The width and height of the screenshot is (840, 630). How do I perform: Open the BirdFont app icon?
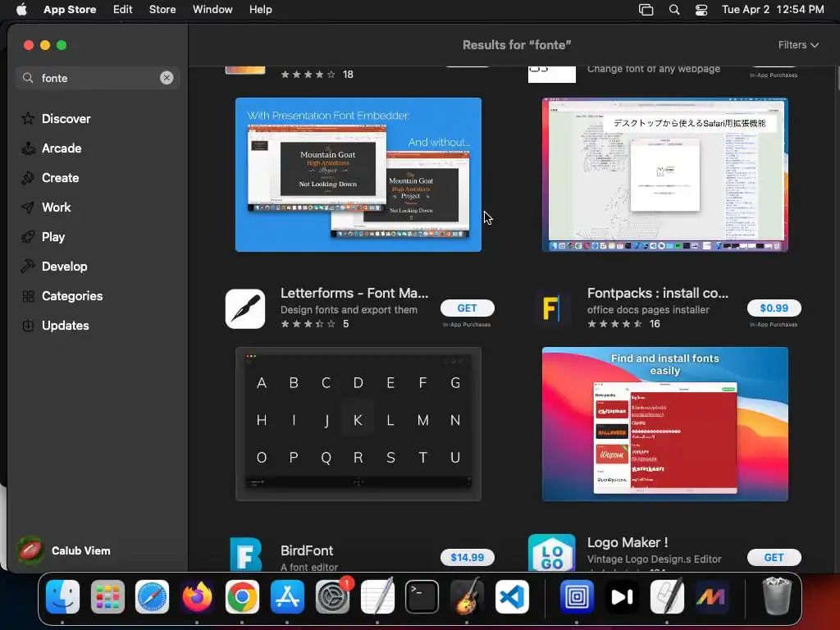[x=245, y=554]
